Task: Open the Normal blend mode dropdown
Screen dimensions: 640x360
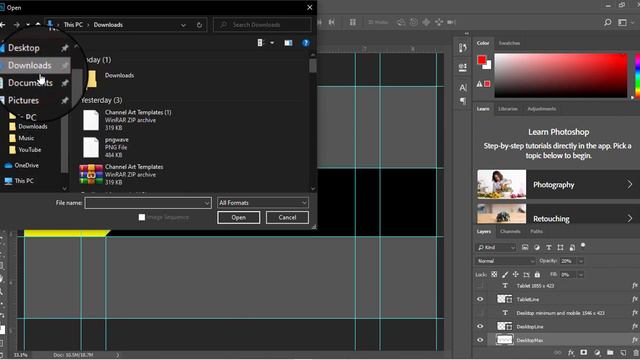Action: (x=505, y=261)
